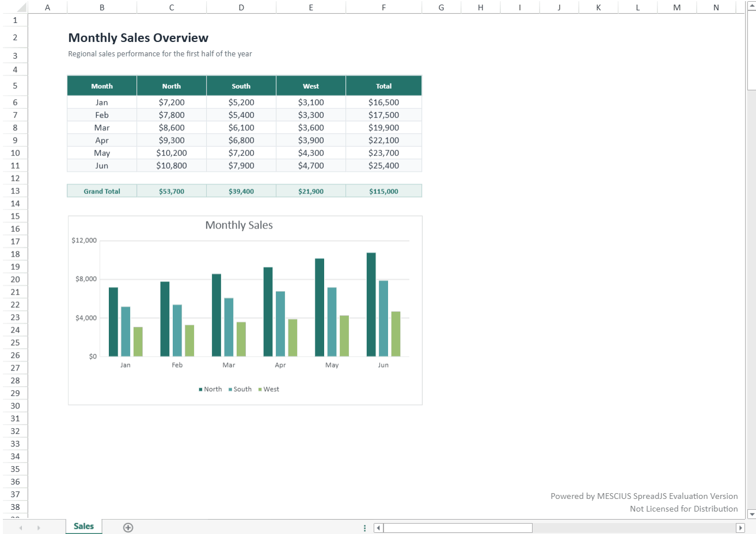Click the $4,300 West value

[x=311, y=153]
